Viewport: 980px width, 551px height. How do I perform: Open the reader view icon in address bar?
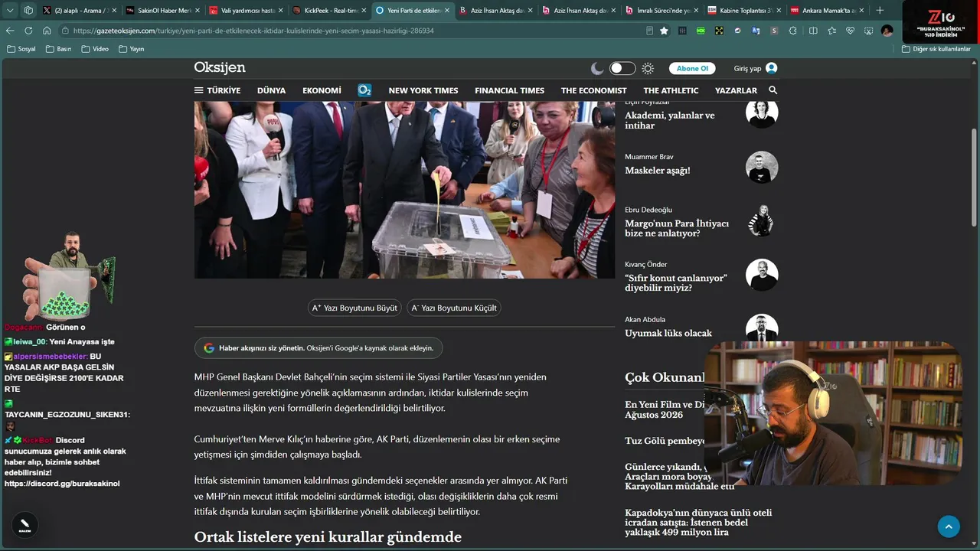pyautogui.click(x=650, y=31)
